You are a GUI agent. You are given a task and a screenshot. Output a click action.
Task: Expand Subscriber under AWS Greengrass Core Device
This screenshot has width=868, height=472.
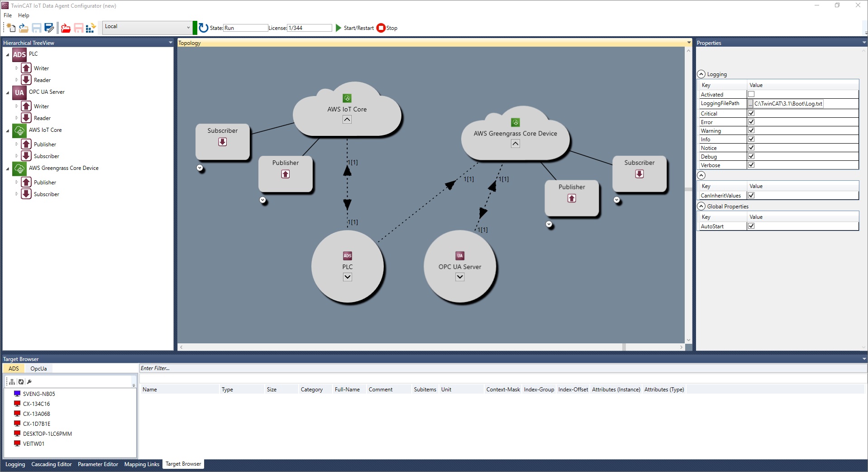[17, 194]
